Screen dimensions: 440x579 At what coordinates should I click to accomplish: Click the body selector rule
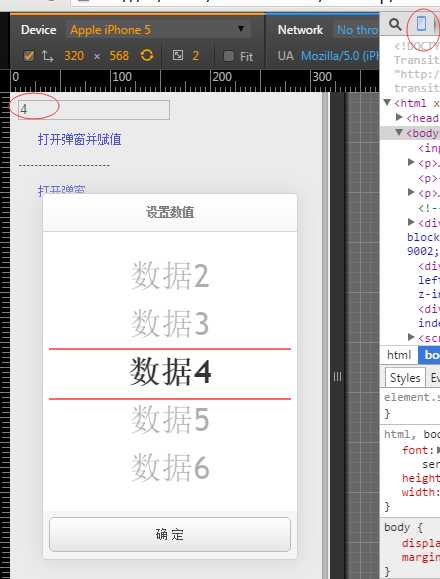pos(397,527)
